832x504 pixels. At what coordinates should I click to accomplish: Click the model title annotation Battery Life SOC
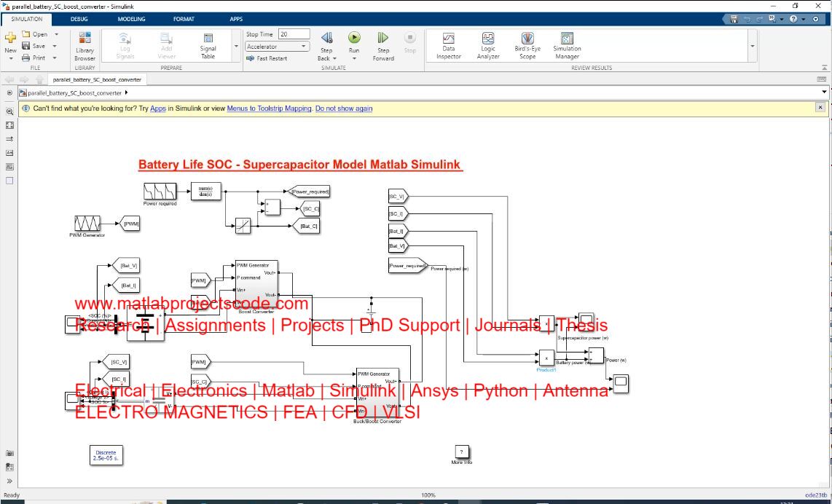(x=300, y=165)
